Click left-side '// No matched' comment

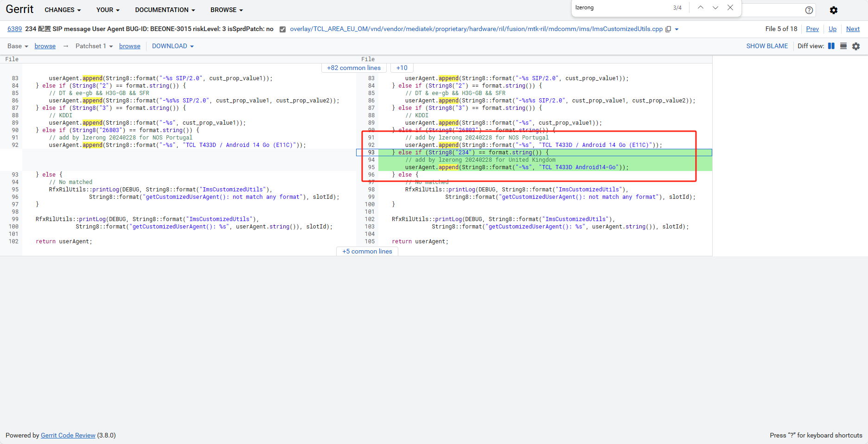(x=70, y=182)
